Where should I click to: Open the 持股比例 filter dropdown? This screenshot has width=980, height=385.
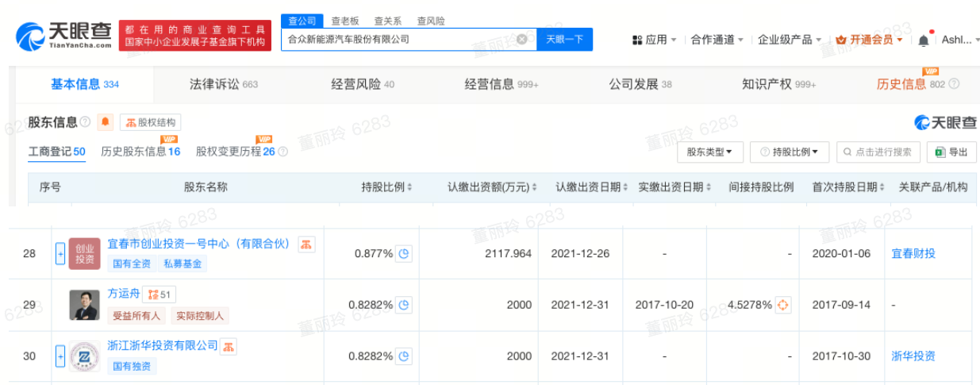pos(790,152)
